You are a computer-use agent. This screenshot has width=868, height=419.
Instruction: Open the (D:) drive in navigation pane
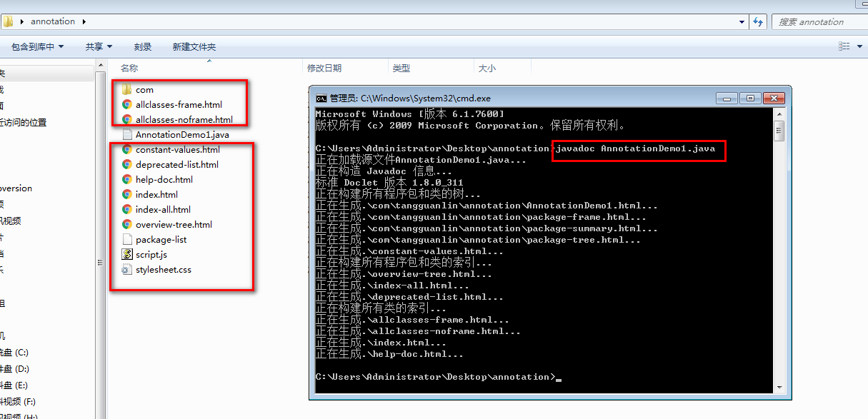(x=14, y=368)
